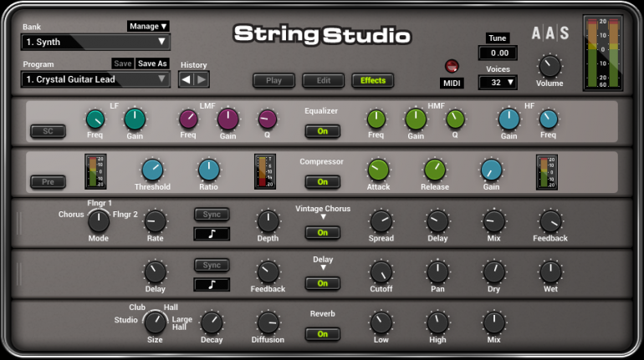Screen dimensions: 644x360
Task: Open the Bank dropdown showing 1. Synth
Action: [95, 42]
